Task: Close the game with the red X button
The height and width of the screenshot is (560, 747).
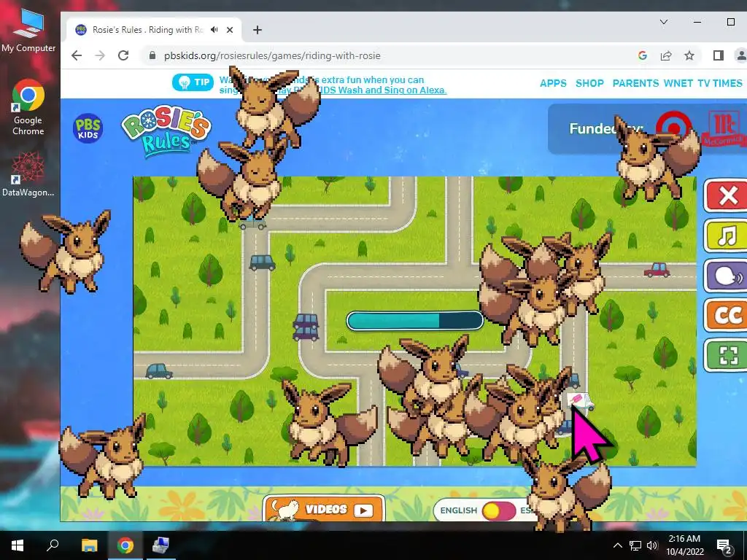Action: point(727,195)
